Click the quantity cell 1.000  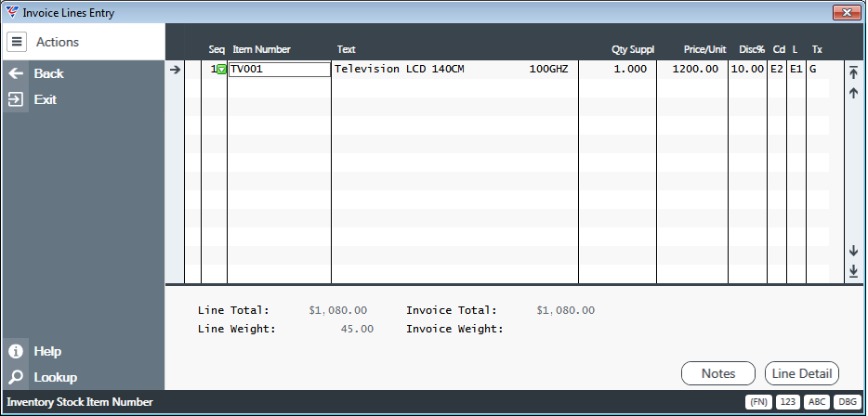630,69
